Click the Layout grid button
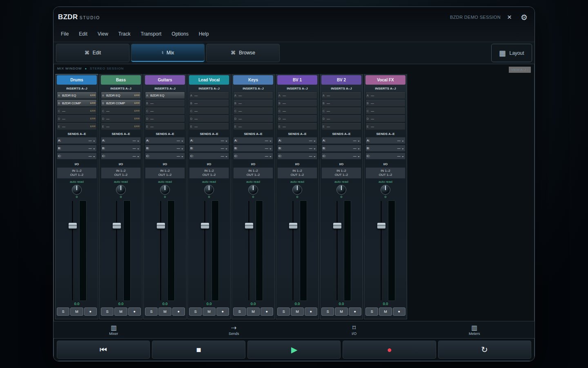This screenshot has height=368, width=588. [512, 53]
